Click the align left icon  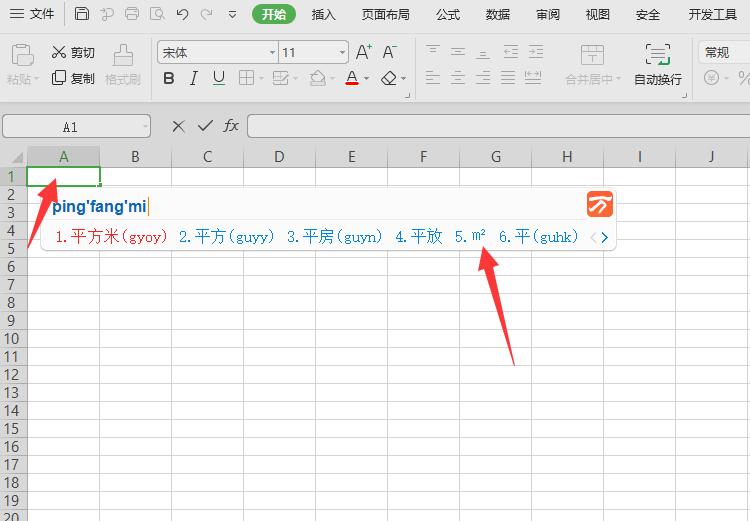pyautogui.click(x=433, y=78)
